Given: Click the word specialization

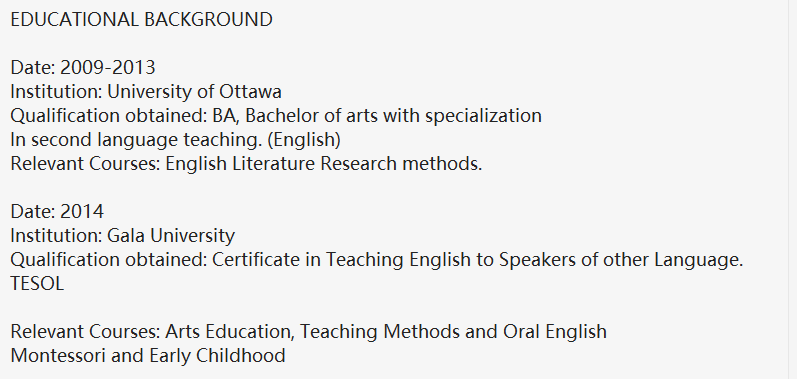Looking at the screenshot, I should [x=483, y=117].
